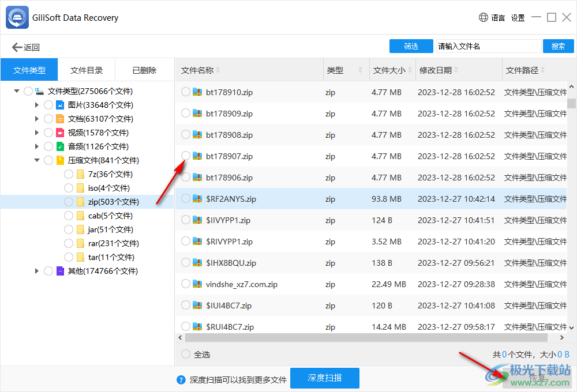Click the 其他 category icon

click(60, 270)
